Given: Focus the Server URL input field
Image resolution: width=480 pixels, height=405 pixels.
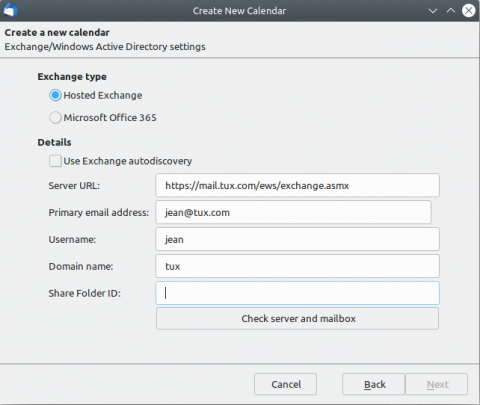Looking at the screenshot, I should 297,185.
